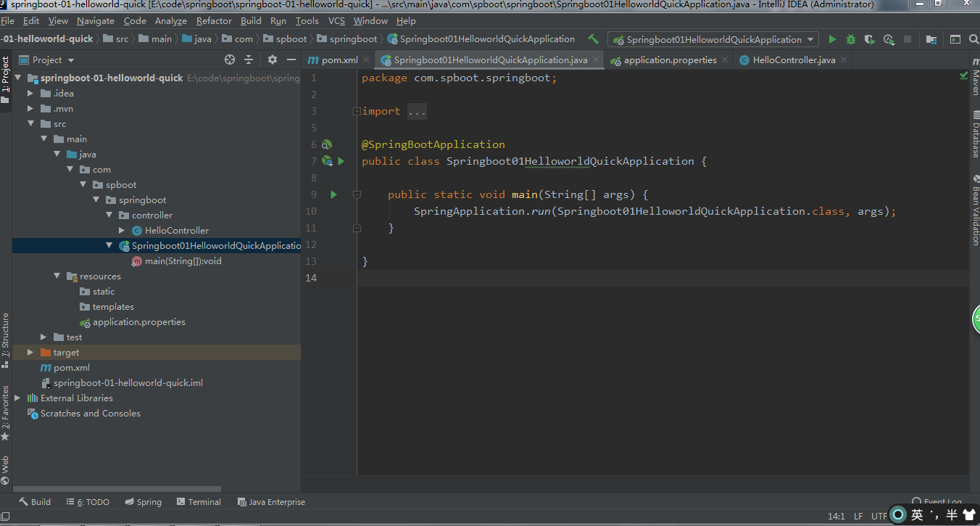Screen dimensions: 980x526
Task: Expand the .idea folder
Action: click(x=30, y=93)
